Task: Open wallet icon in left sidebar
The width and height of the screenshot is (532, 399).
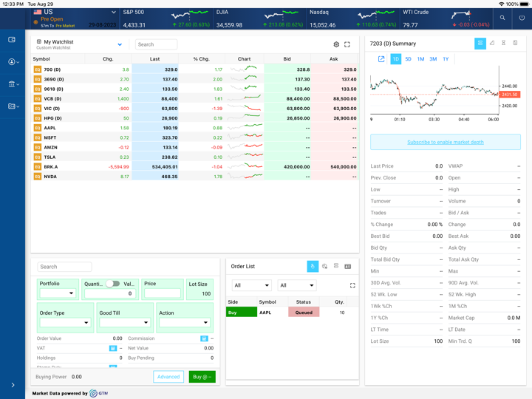Action: click(12, 40)
